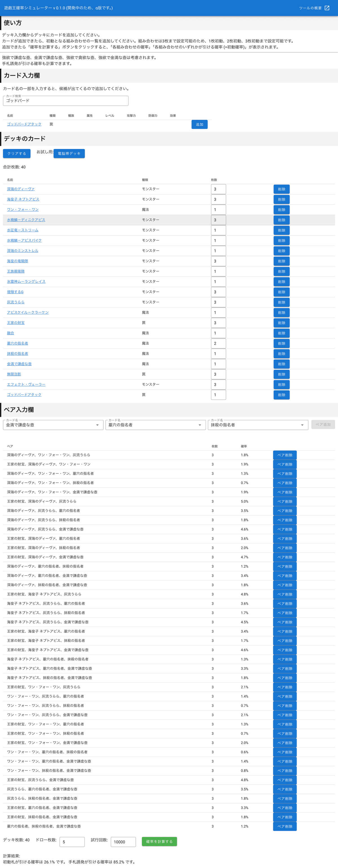Click the ドロー枚数 input field
338x868 pixels.
(x=72, y=842)
